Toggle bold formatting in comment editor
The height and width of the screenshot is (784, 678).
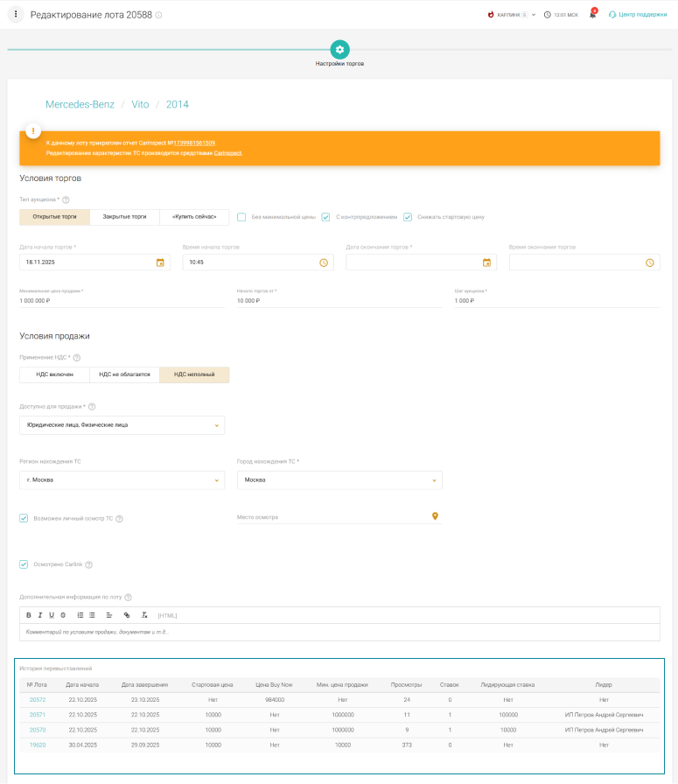[x=29, y=615]
